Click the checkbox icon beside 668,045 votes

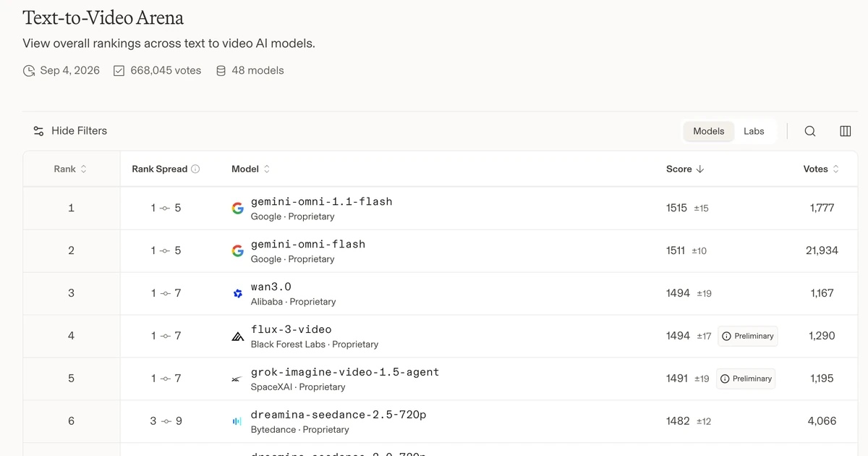(119, 71)
